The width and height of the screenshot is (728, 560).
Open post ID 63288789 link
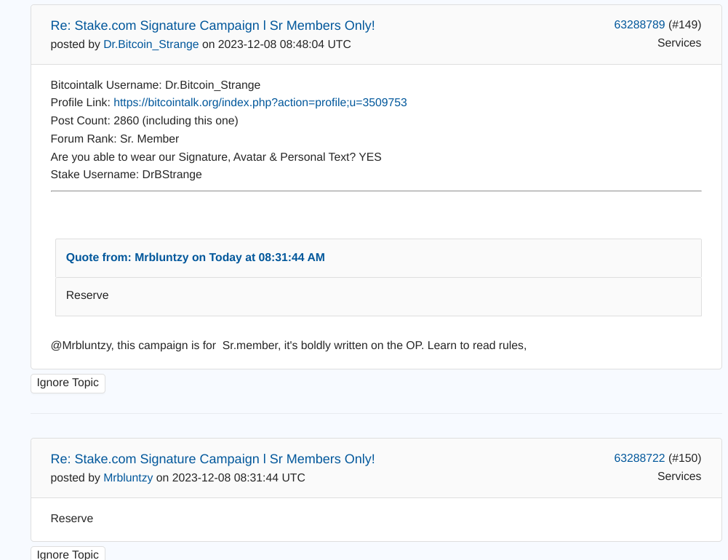[639, 25]
